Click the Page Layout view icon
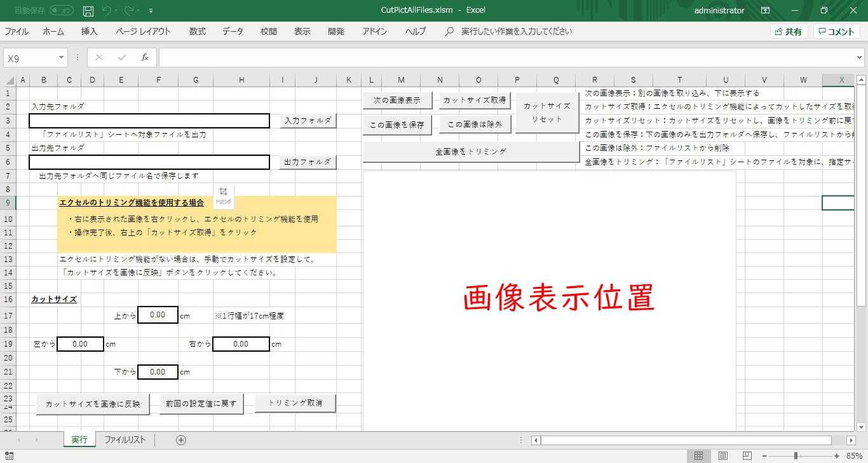Image resolution: width=868 pixels, height=463 pixels. (722, 455)
